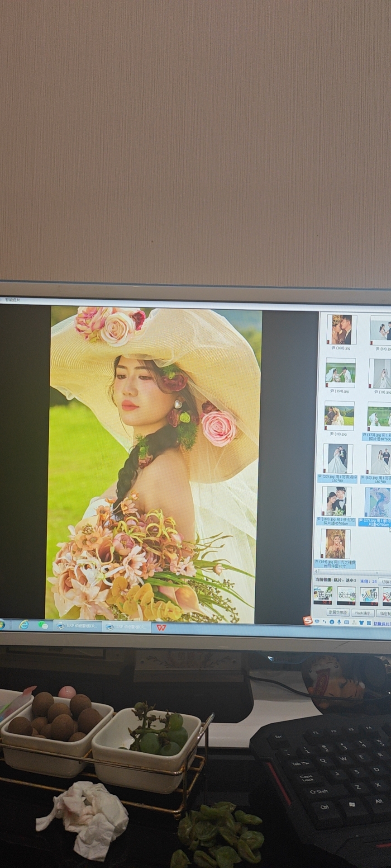This screenshot has height=868, width=391.
Task: Click the caption of 尹 (184).jpg
Action: 336,521
